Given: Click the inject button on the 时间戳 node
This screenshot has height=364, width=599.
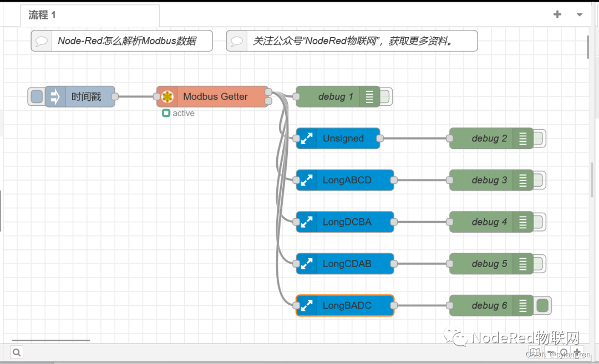Looking at the screenshot, I should point(35,96).
